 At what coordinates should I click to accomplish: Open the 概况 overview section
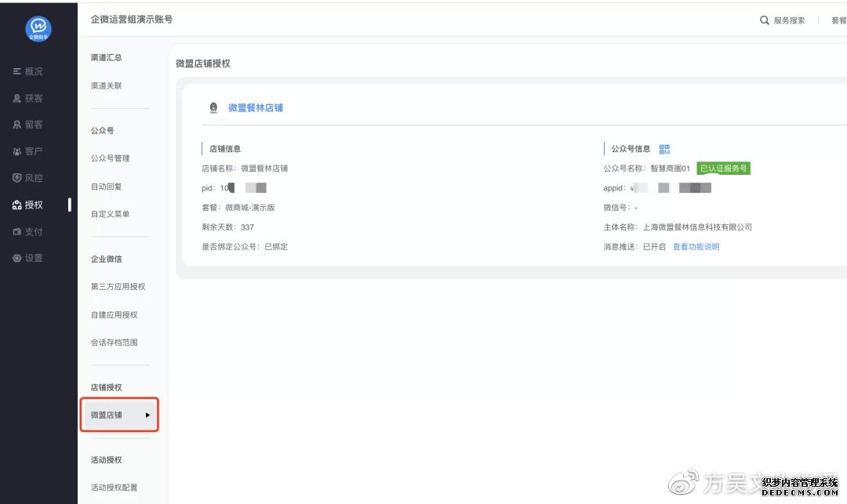28,71
